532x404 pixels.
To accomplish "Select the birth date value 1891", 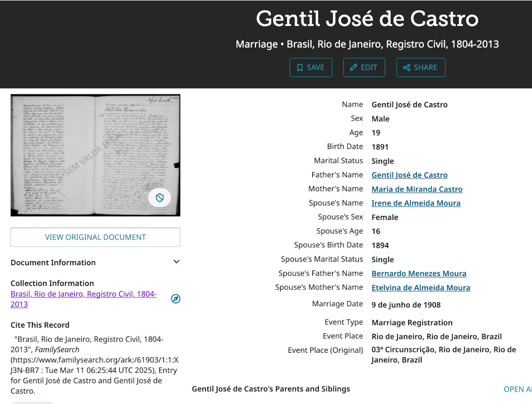I will tap(380, 147).
